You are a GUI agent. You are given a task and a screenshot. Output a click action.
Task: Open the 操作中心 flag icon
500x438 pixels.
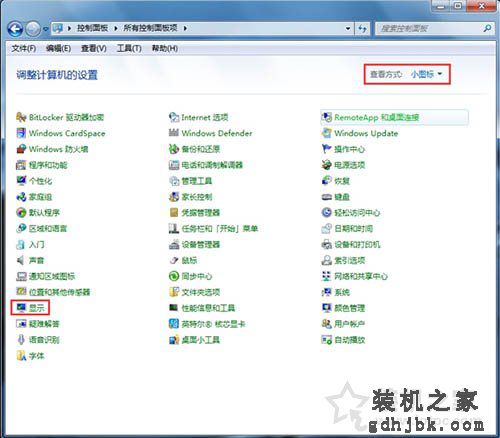(326, 149)
